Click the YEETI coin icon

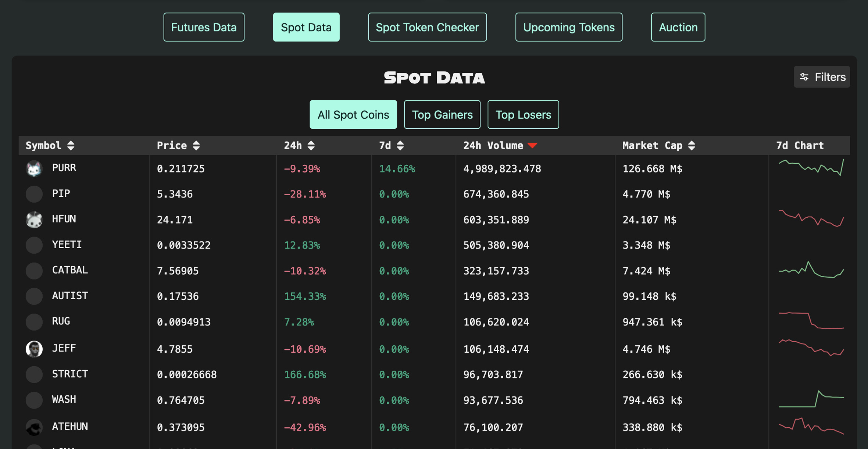tap(34, 245)
